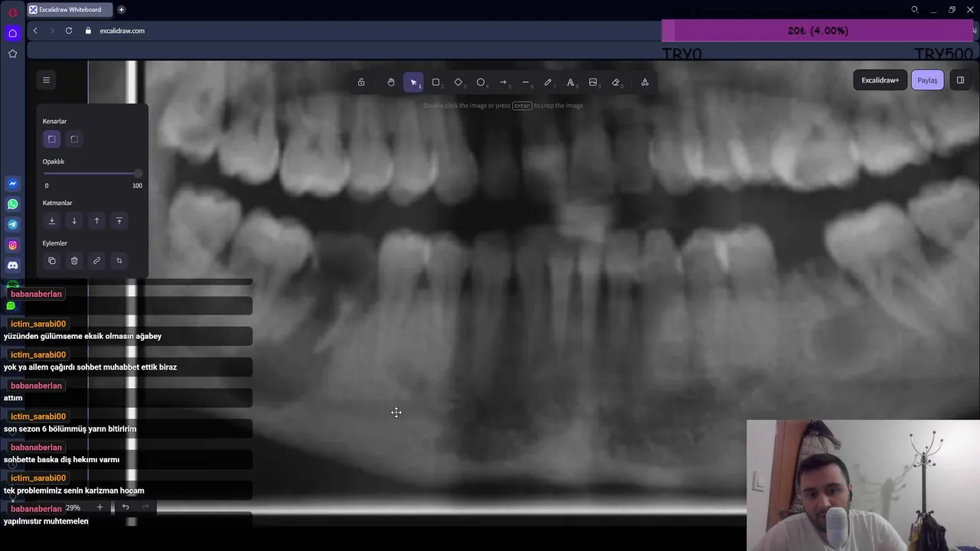The image size is (980, 551).
Task: Open Discord in the Opera sidebar
Action: coord(12,266)
